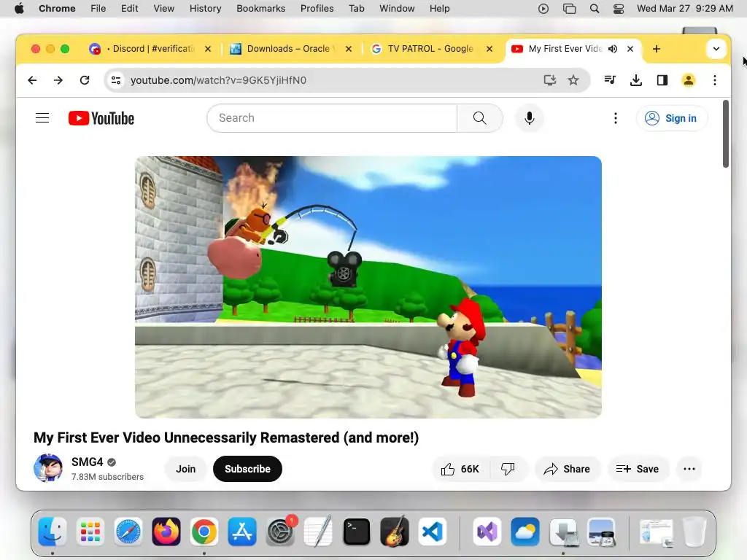Click the search magnifier button
The height and width of the screenshot is (560, 747).
[x=480, y=118]
